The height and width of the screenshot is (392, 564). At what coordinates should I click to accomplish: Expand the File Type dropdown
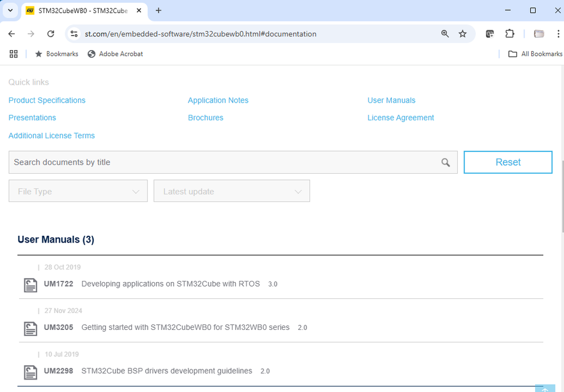click(78, 191)
